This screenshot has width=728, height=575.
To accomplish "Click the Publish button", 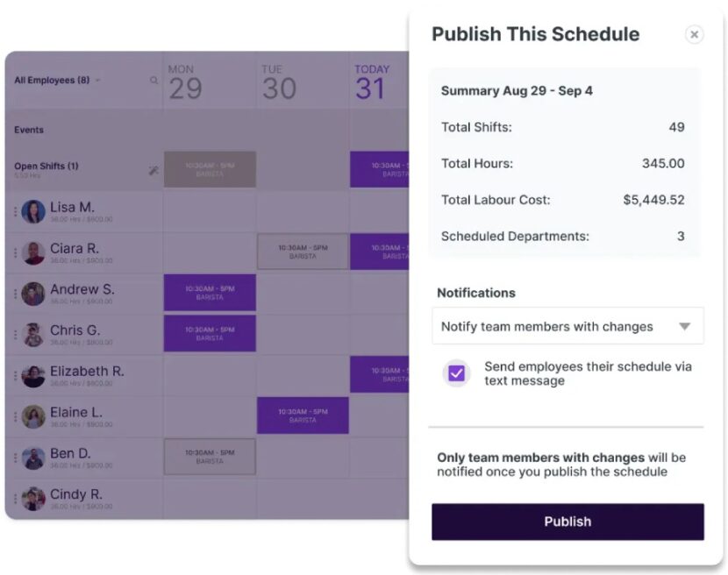I will 567,522.
